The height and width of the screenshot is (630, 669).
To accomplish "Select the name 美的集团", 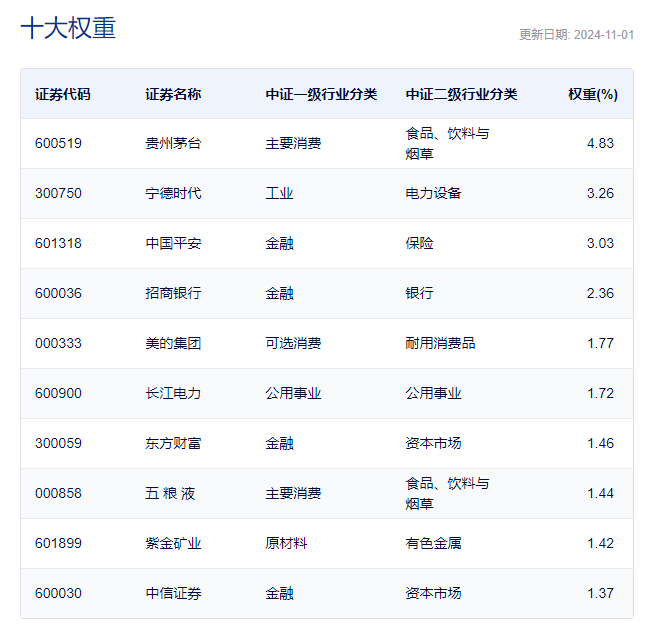I will tap(173, 343).
